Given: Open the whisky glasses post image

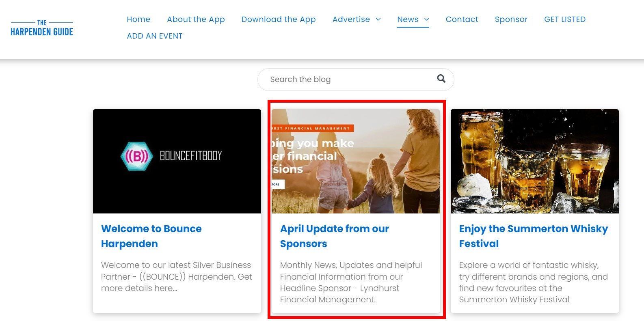Looking at the screenshot, I should [535, 161].
